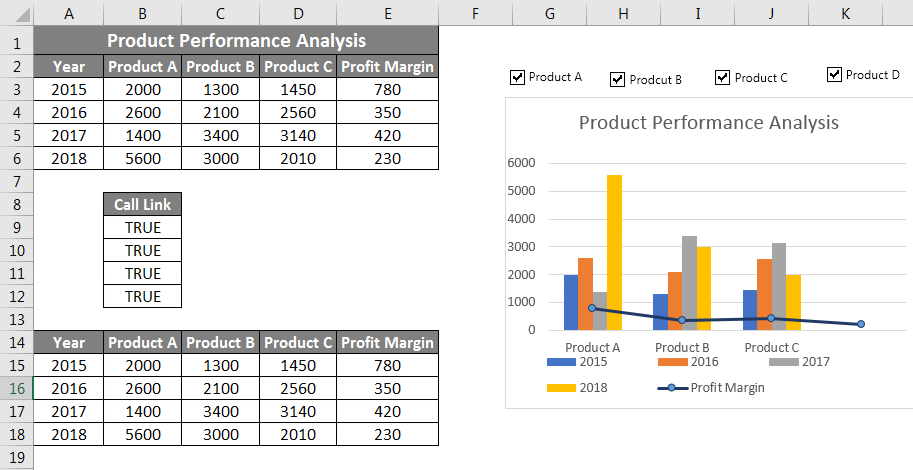The height and width of the screenshot is (470, 913).
Task: Click the 2016 orange legend swatch
Action: [x=673, y=362]
